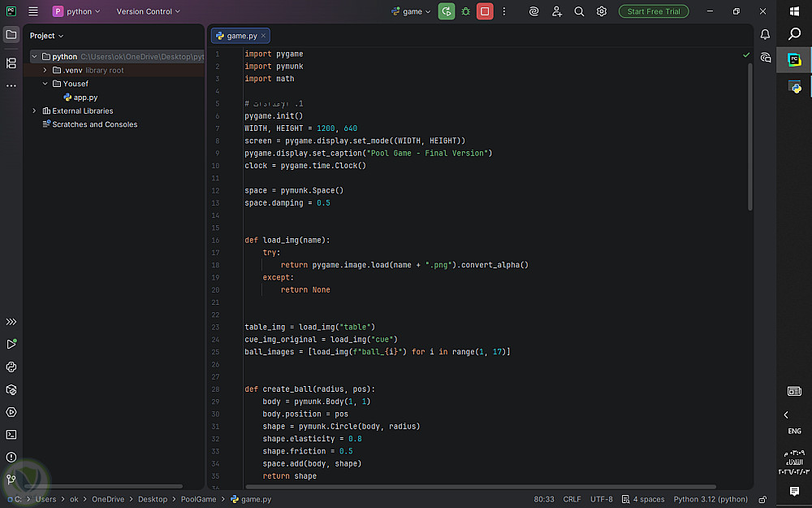The height and width of the screenshot is (508, 812).
Task: Stop the running program with red button
Action: 485,11
